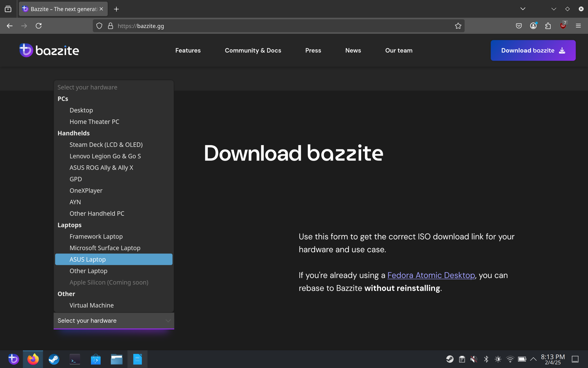Open a new browser tab
Viewport: 588px width, 368px height.
(116, 9)
